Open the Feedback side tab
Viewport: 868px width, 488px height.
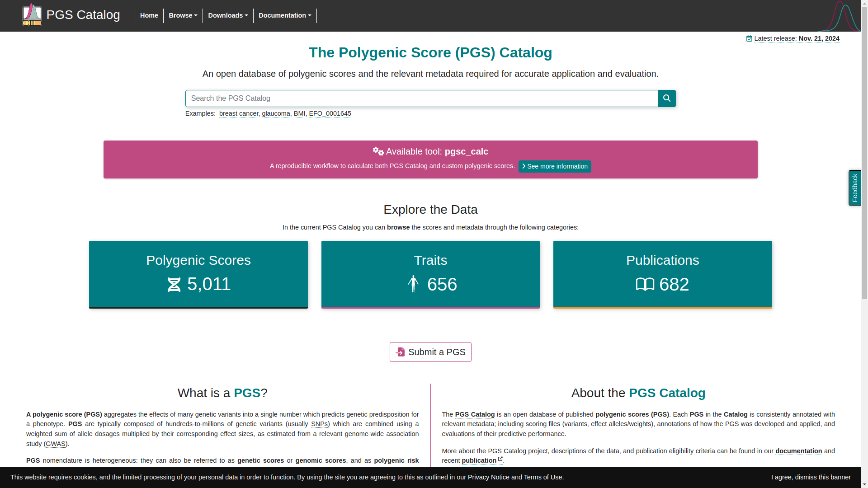click(854, 188)
